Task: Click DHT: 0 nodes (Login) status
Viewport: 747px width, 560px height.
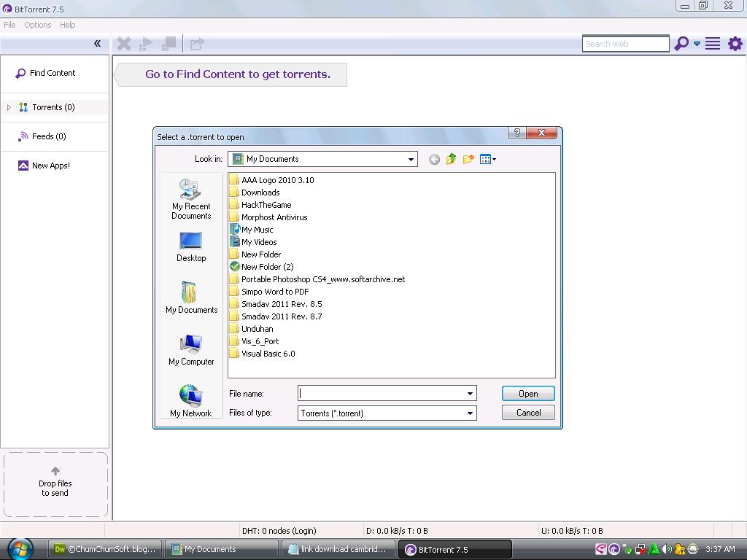Action: (279, 531)
